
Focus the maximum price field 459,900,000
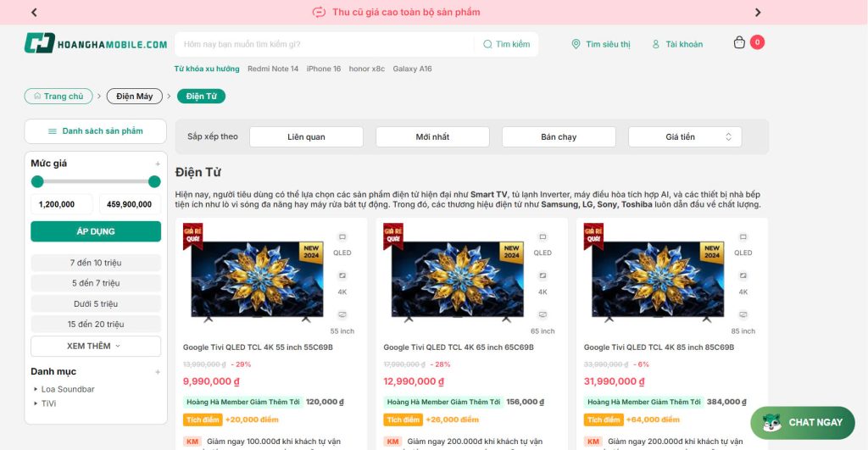130,204
